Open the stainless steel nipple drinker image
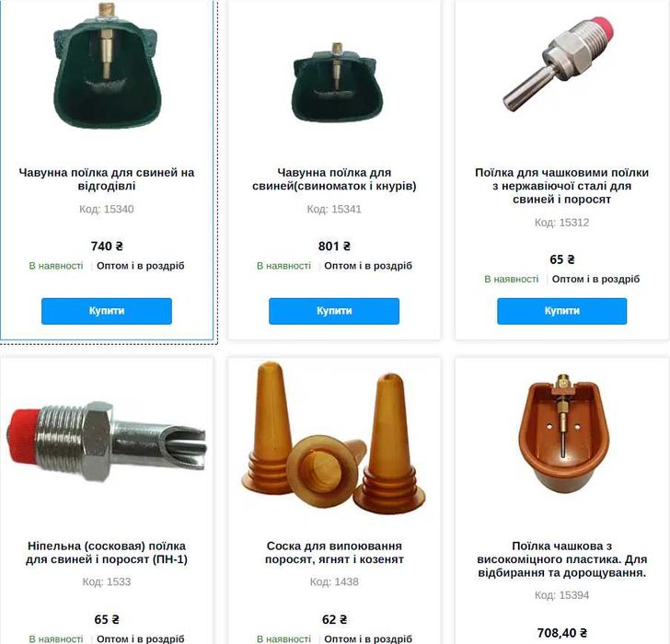Viewport: 670px width, 644px height. click(x=559, y=64)
